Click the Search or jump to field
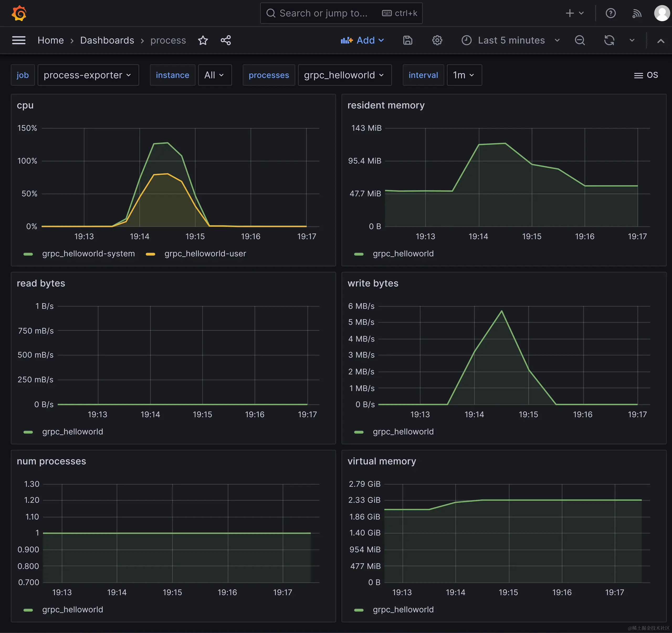This screenshot has height=633, width=672. coord(323,13)
